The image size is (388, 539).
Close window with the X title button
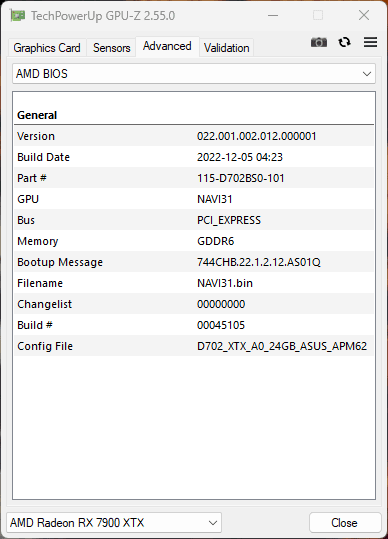pyautogui.click(x=364, y=15)
